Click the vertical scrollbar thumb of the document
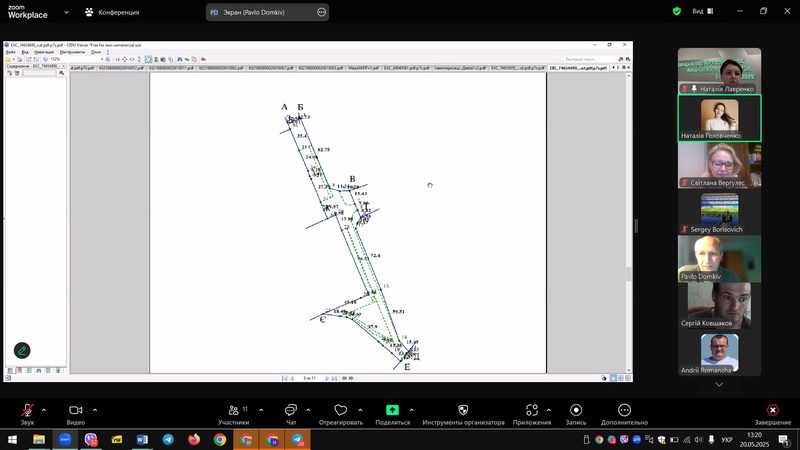The height and width of the screenshot is (450, 800). click(629, 274)
